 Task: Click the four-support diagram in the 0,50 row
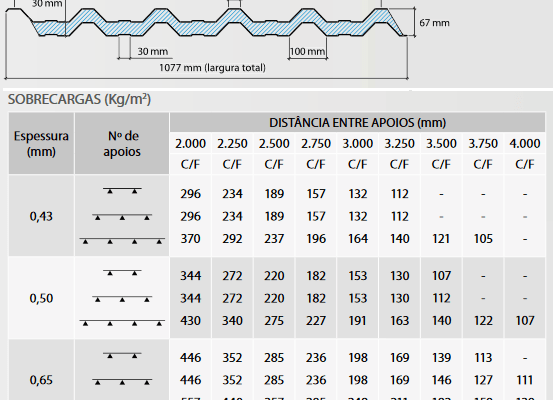pyautogui.click(x=122, y=323)
